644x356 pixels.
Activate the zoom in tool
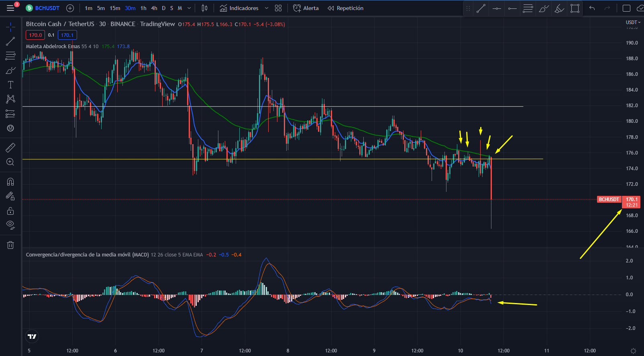pyautogui.click(x=10, y=162)
